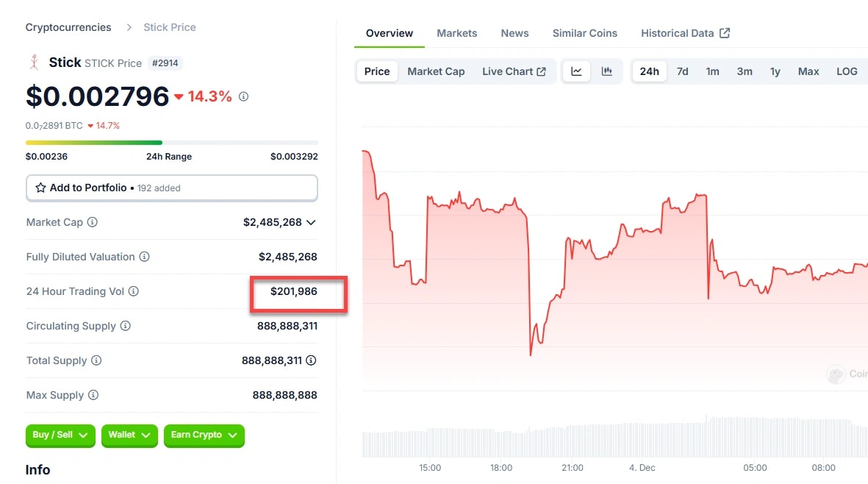Click info icon next to Market Cap
Viewport: 868px width, 484px height.
click(93, 222)
